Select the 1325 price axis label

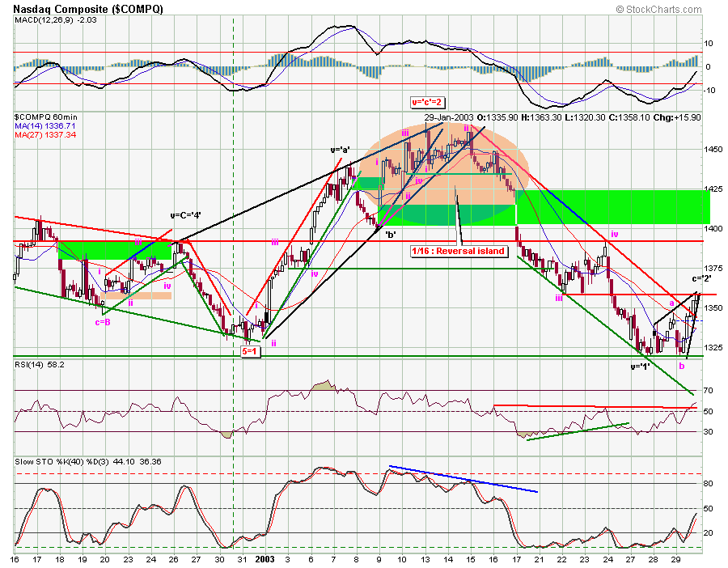[x=713, y=347]
